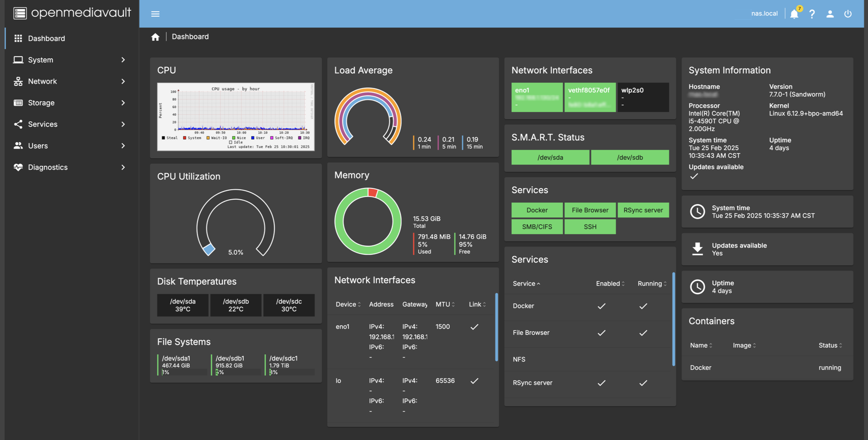The width and height of the screenshot is (868, 440).
Task: Open the Users sidebar menu
Action: (x=72, y=145)
